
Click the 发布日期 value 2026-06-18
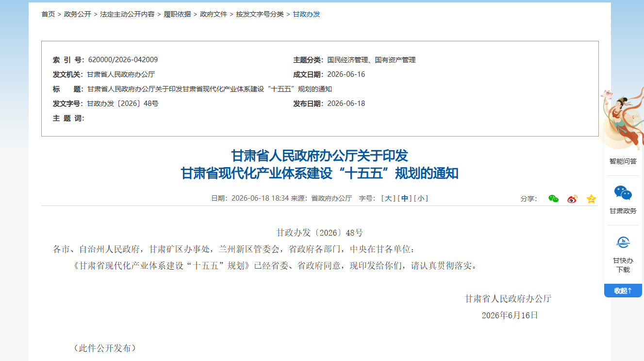point(346,103)
